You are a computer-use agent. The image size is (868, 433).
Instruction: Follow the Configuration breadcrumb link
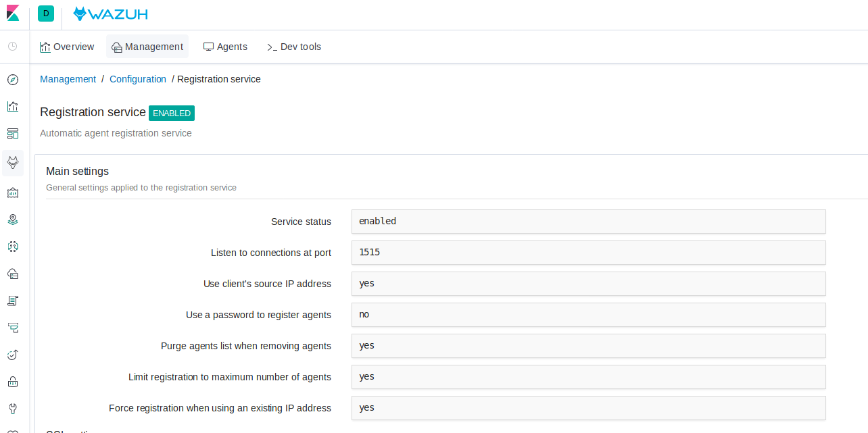coord(137,79)
